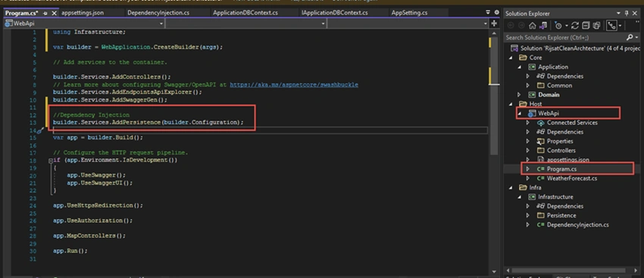The height and width of the screenshot is (278, 644).
Task: Toggle auto-hide pin on Solution Explorer
Action: (x=627, y=14)
